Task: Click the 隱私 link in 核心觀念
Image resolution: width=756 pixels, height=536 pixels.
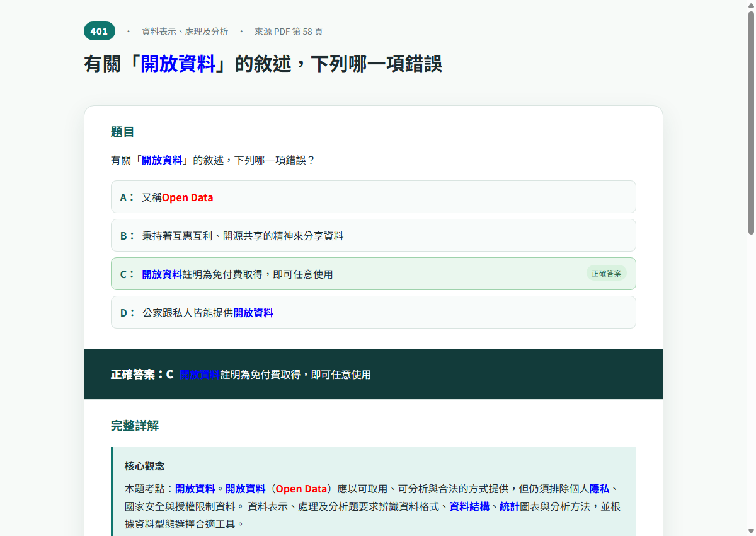Action: 599,489
